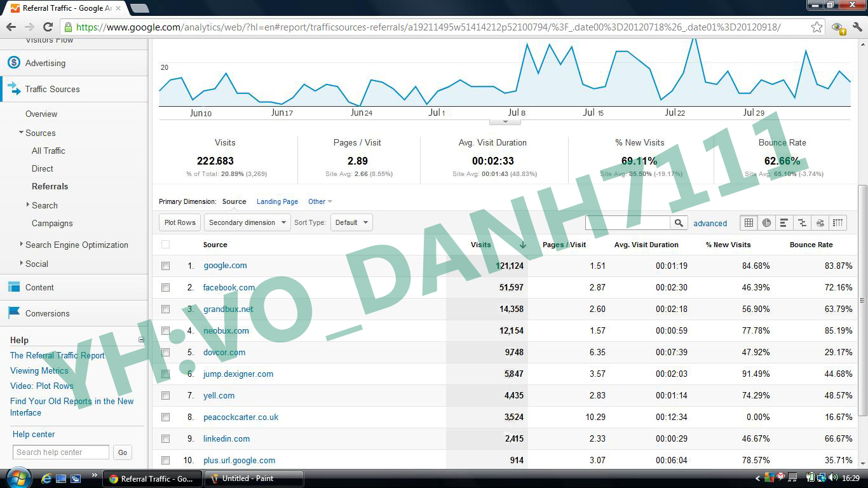868x488 pixels.
Task: Click the Go button in Help
Action: 123,452
